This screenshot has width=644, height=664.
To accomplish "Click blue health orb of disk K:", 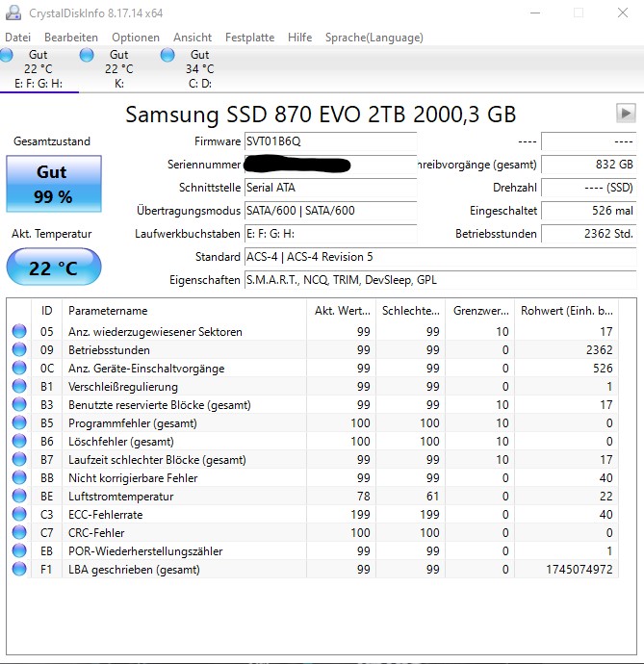I will click(87, 55).
